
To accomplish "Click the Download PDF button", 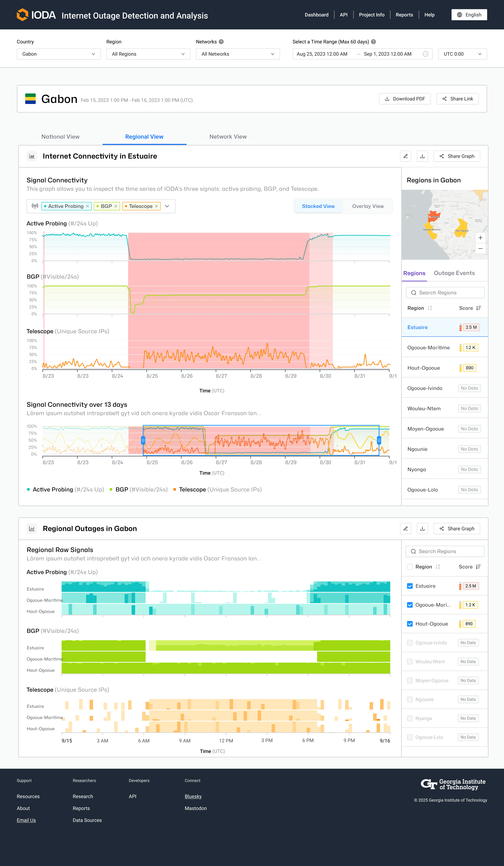I will pos(405,99).
